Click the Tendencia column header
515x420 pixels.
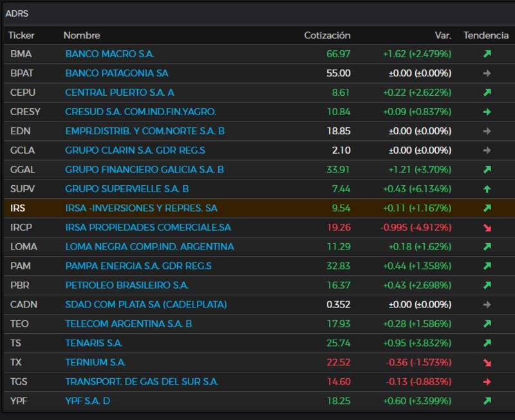click(485, 35)
